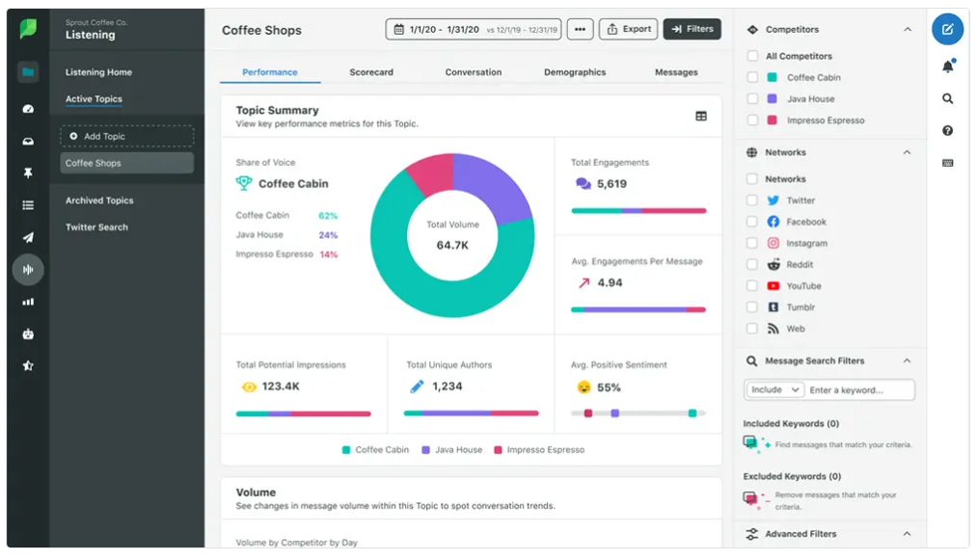Click the keyword entry field
The image size is (977, 560).
(858, 390)
